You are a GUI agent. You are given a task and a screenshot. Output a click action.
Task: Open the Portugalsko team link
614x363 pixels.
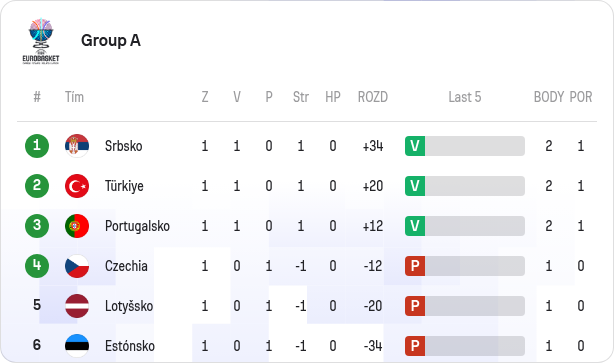pyautogui.click(x=137, y=226)
